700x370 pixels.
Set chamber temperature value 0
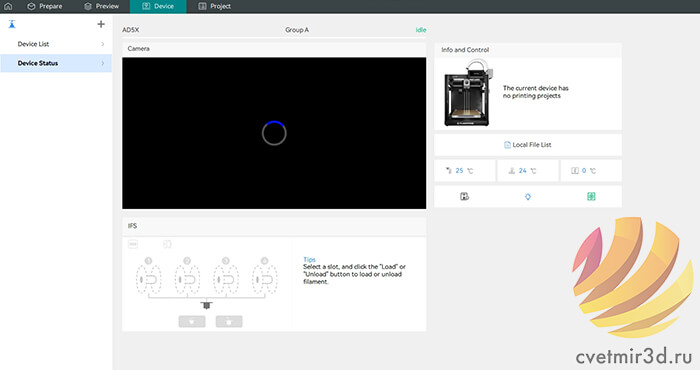tap(584, 170)
